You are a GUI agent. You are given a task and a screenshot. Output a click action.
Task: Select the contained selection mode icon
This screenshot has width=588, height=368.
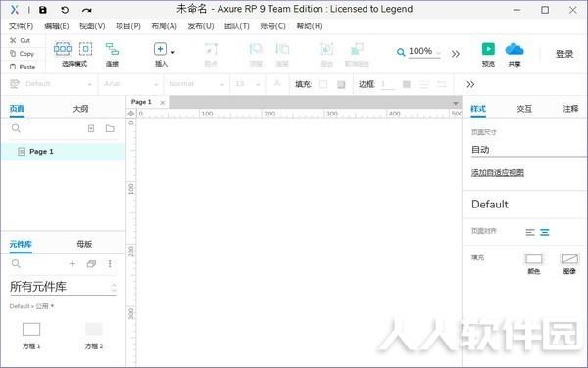click(86, 49)
